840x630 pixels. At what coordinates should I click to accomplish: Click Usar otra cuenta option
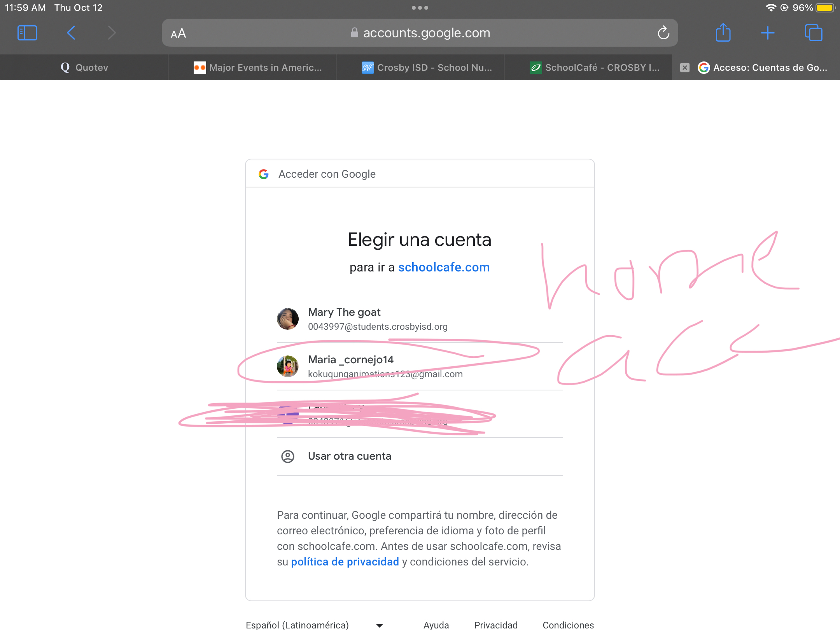tap(349, 456)
